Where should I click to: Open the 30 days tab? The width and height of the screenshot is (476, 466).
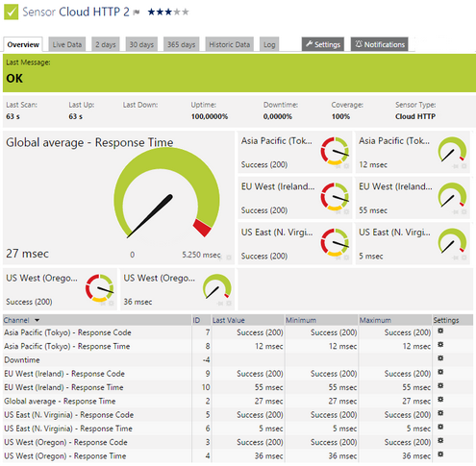(141, 44)
